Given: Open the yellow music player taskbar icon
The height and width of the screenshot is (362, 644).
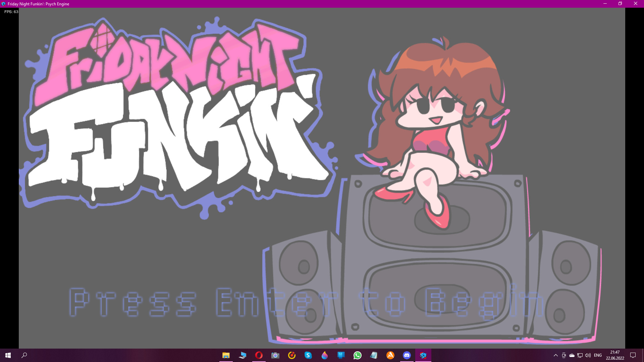Looking at the screenshot, I should pyautogui.click(x=292, y=355).
